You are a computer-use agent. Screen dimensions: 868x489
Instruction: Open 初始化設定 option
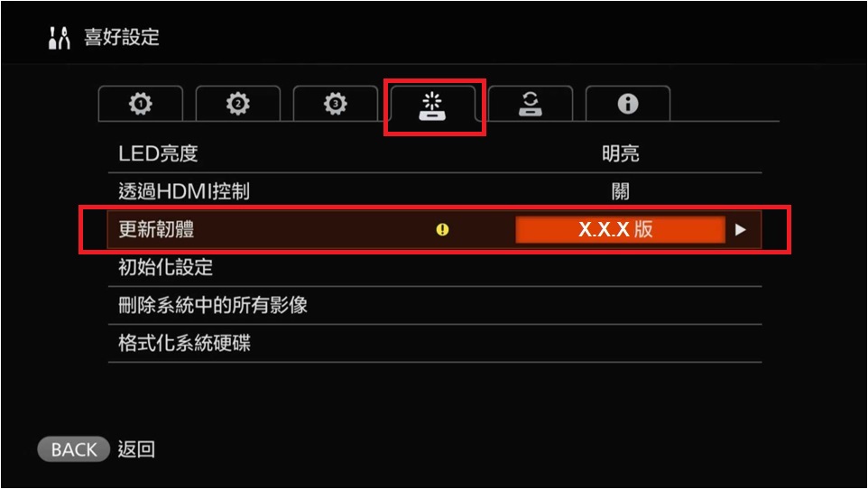pos(435,267)
